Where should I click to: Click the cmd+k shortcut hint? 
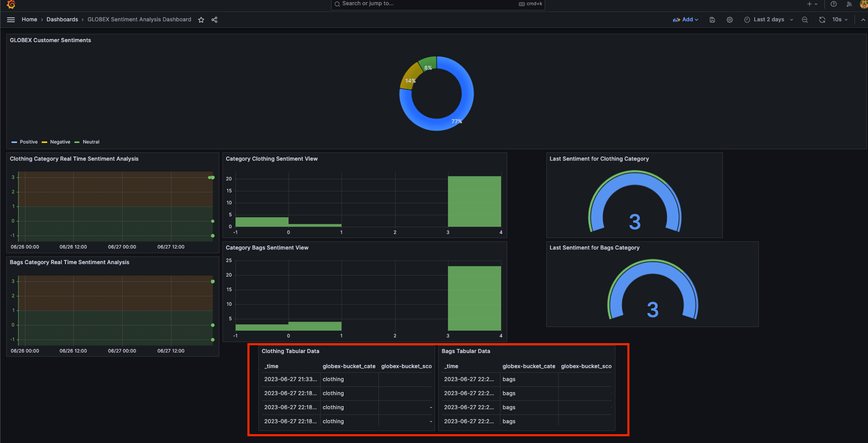pyautogui.click(x=531, y=4)
